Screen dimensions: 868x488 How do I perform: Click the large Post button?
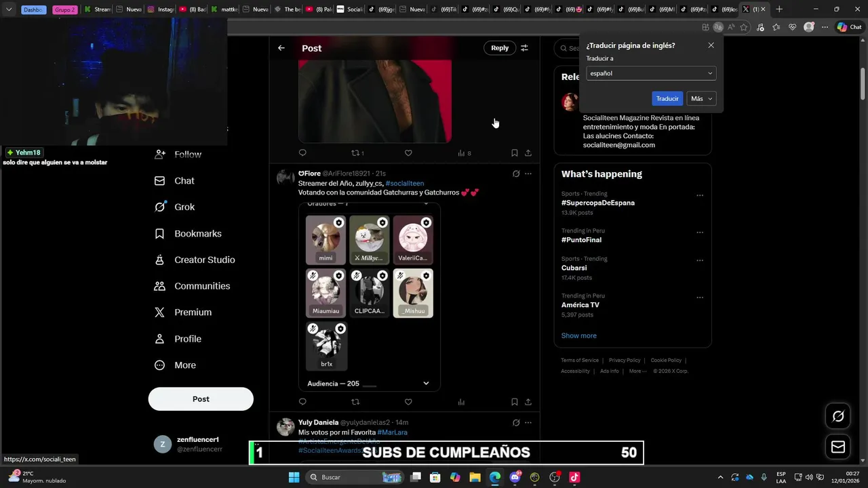point(201,399)
